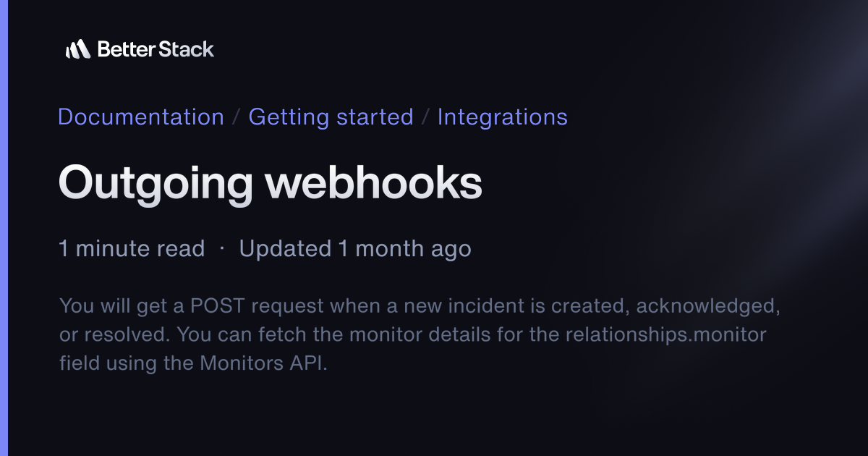The height and width of the screenshot is (456, 868).
Task: Click the slash separator before Integrations
Action: coord(426,117)
